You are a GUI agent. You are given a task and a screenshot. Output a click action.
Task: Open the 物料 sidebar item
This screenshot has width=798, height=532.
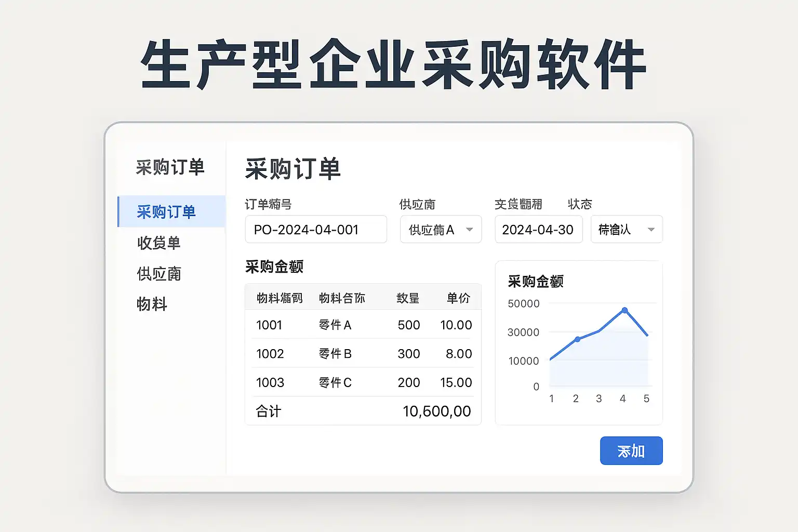[x=152, y=304]
